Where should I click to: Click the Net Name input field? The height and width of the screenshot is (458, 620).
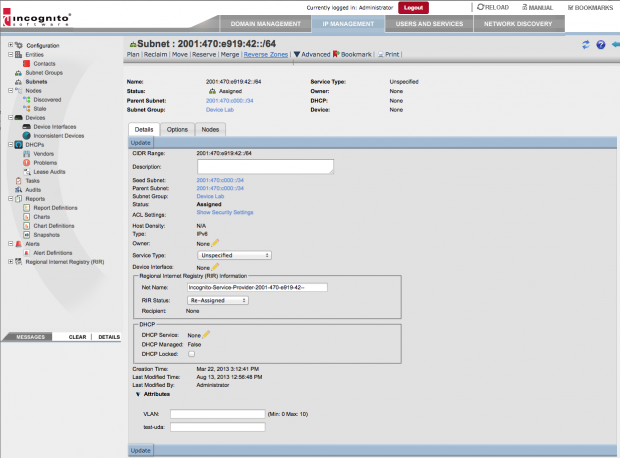coord(257,288)
